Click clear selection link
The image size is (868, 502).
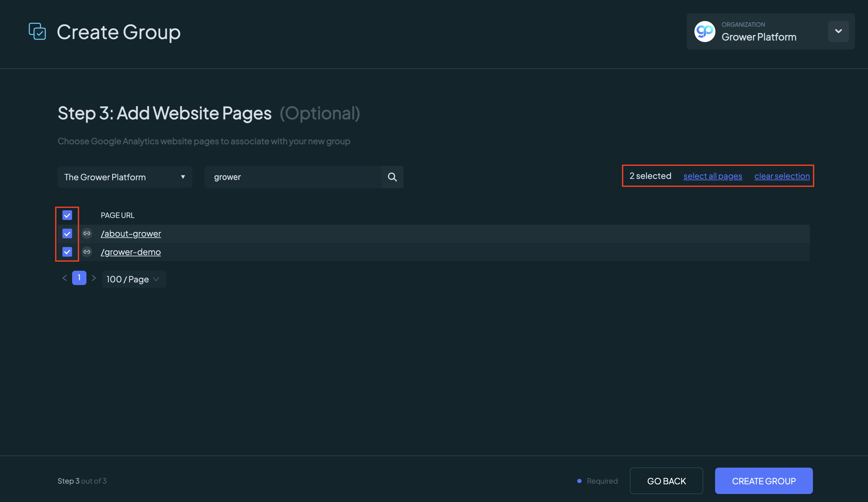(x=782, y=176)
